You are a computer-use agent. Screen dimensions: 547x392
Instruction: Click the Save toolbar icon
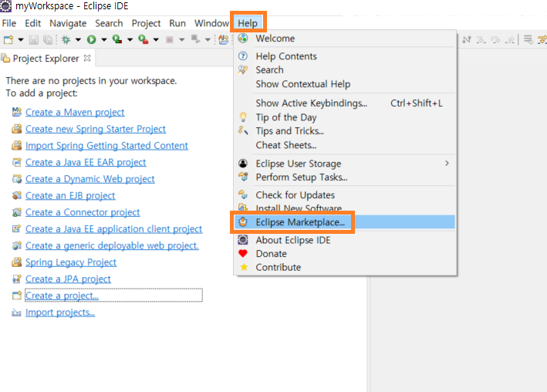coord(33,40)
